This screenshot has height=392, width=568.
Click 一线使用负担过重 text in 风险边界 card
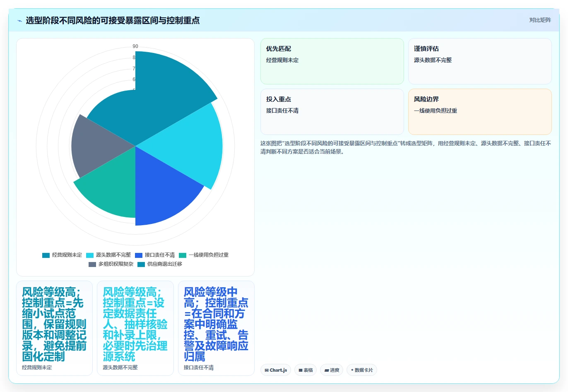(436, 111)
